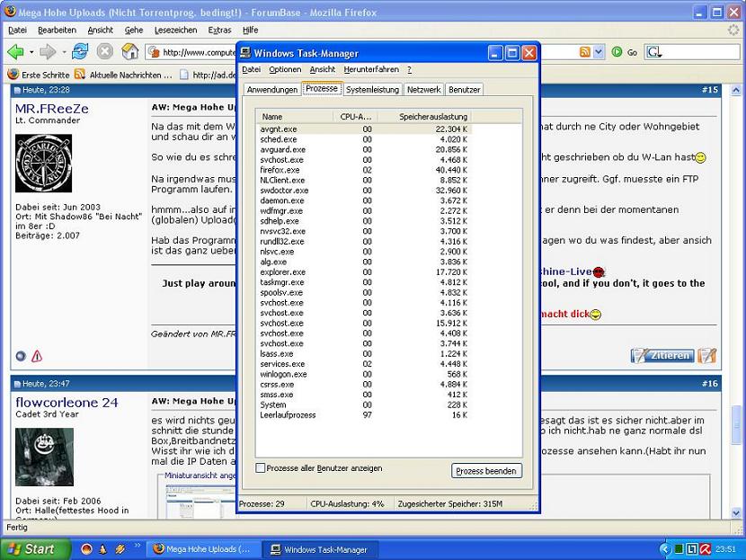Expand address bar URL dropdown

tap(599, 52)
